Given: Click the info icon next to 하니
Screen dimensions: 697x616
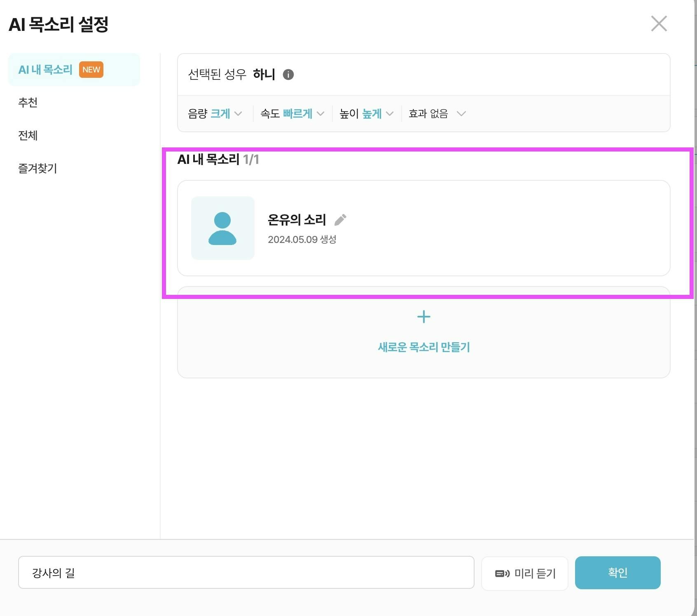Looking at the screenshot, I should pyautogui.click(x=288, y=75).
